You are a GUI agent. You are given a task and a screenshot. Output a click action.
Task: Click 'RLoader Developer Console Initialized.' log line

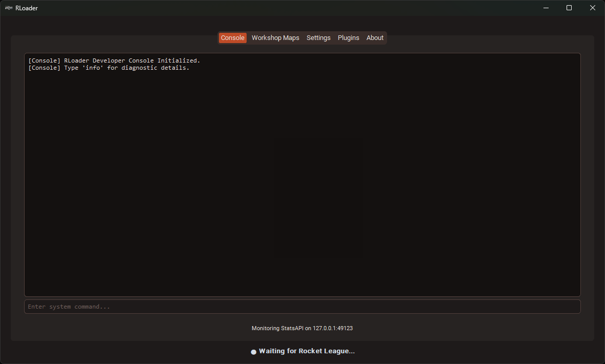114,60
